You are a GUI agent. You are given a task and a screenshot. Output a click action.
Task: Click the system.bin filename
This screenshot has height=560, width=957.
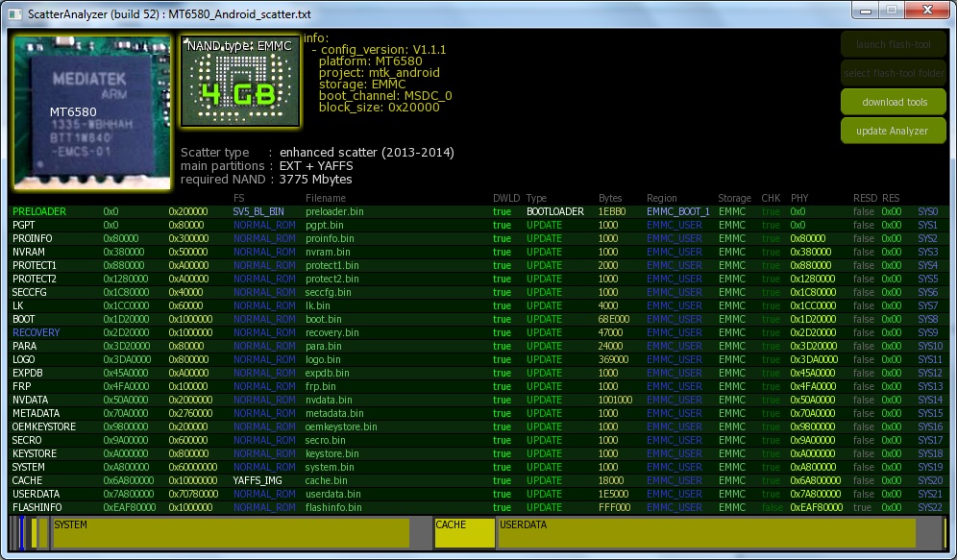[330, 467]
